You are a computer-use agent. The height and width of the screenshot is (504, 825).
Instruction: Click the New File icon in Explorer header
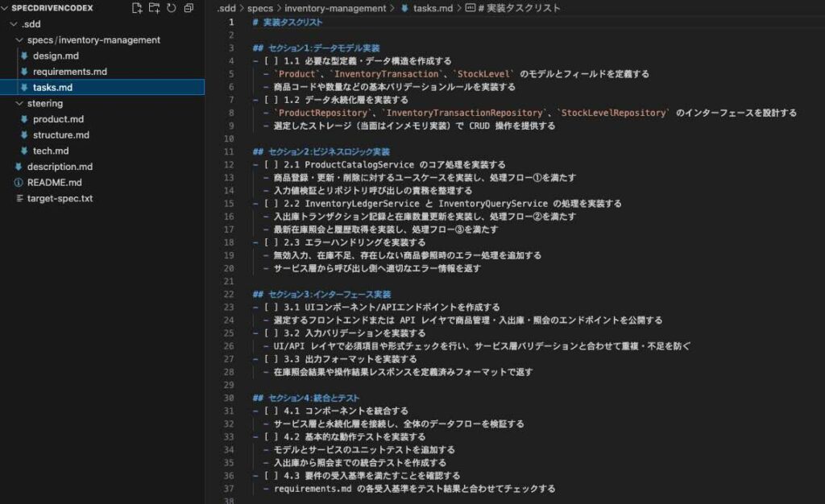point(137,8)
